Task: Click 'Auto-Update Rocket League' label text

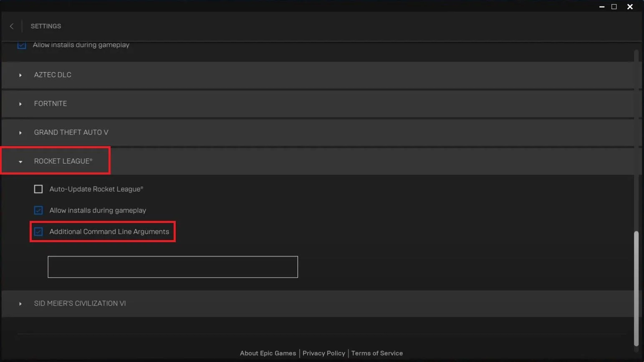Action: [96, 189]
